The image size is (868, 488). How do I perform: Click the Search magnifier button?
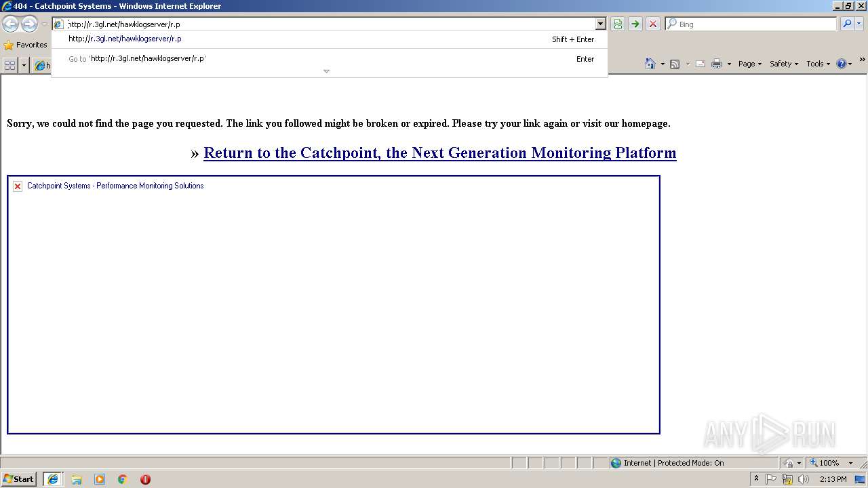pos(847,24)
